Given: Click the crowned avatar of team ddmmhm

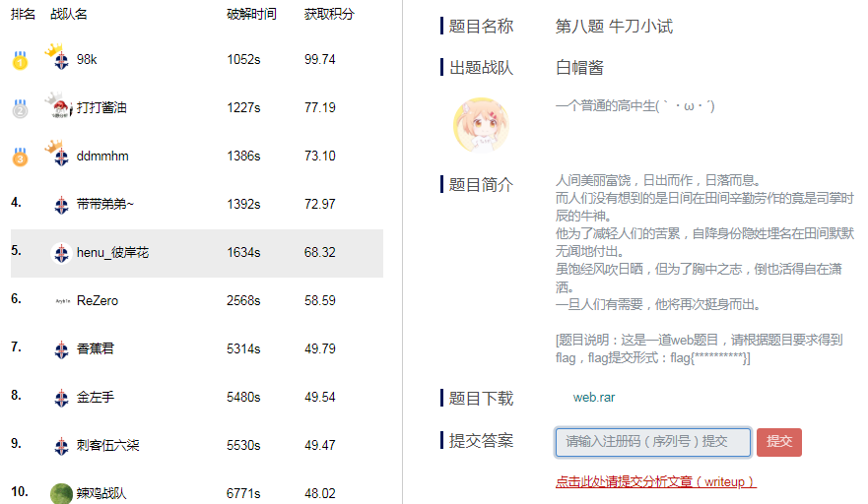Looking at the screenshot, I should tap(58, 154).
